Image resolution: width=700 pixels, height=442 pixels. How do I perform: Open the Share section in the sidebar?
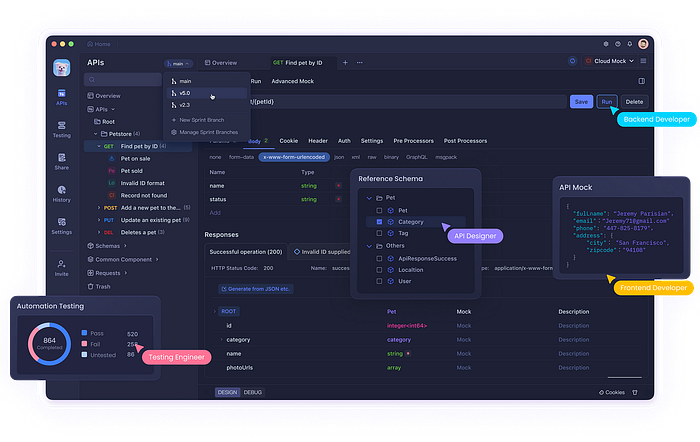62,161
